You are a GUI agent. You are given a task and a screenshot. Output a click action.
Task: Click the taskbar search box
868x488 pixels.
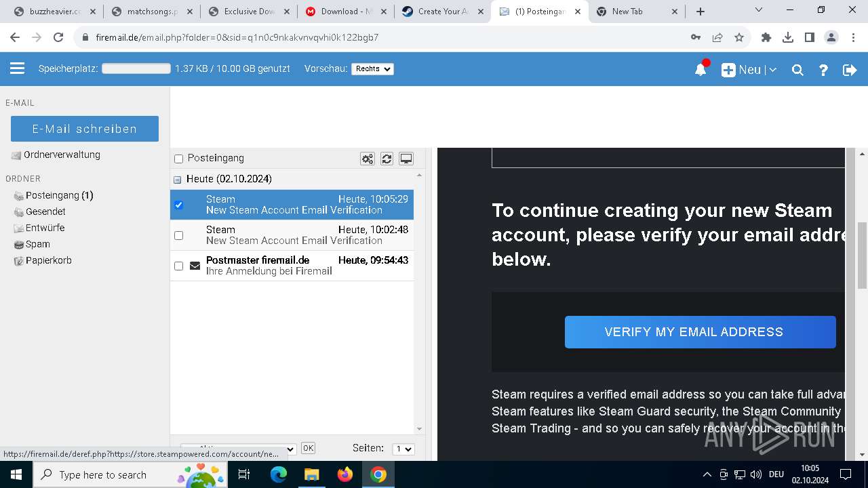[130, 474]
